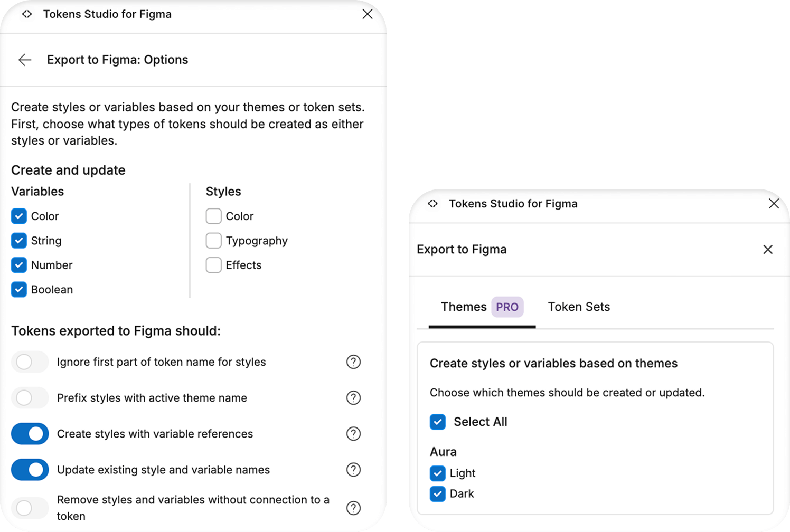Open help for Prefix styles with active theme name
The height and width of the screenshot is (532, 790).
click(x=353, y=398)
